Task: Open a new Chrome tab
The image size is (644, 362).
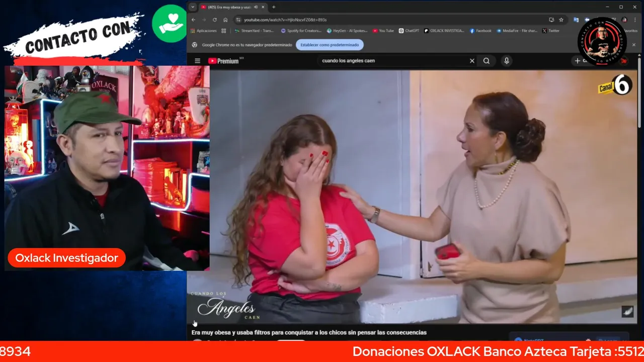Action: (x=274, y=7)
